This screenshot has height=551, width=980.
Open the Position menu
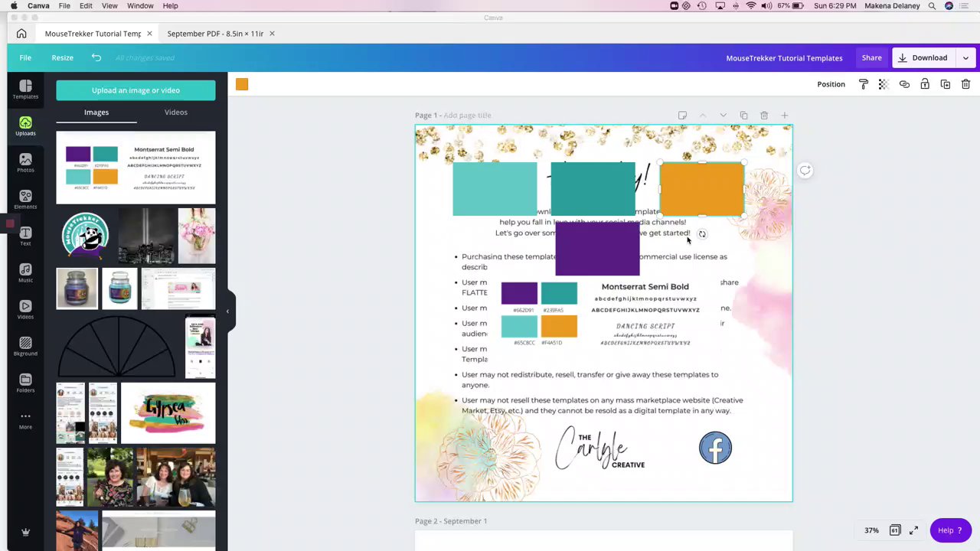pos(831,84)
